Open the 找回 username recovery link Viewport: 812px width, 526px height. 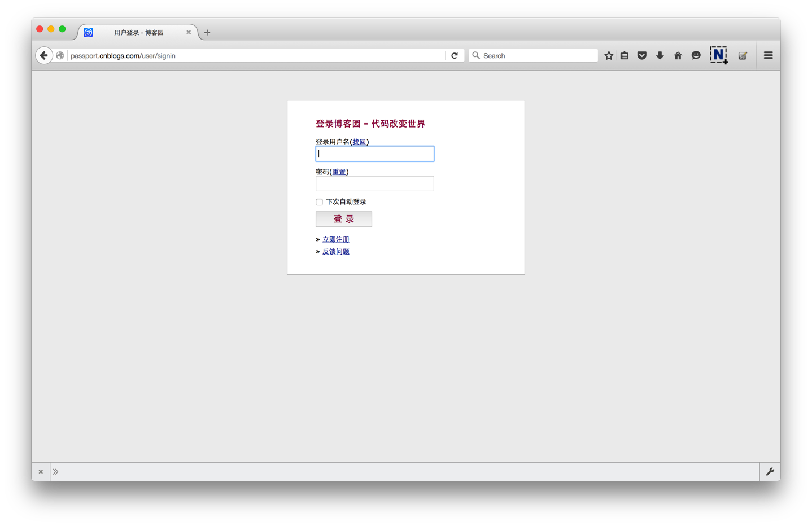359,142
